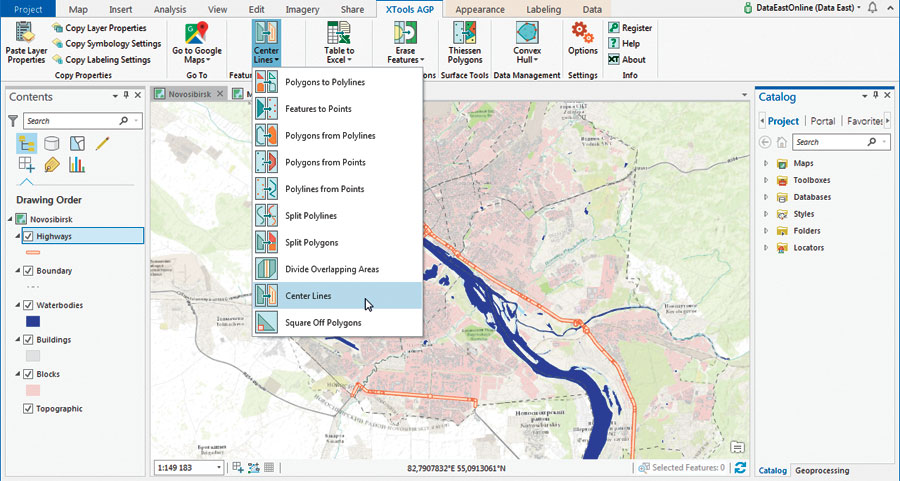Click Register in Info group

[x=630, y=28]
